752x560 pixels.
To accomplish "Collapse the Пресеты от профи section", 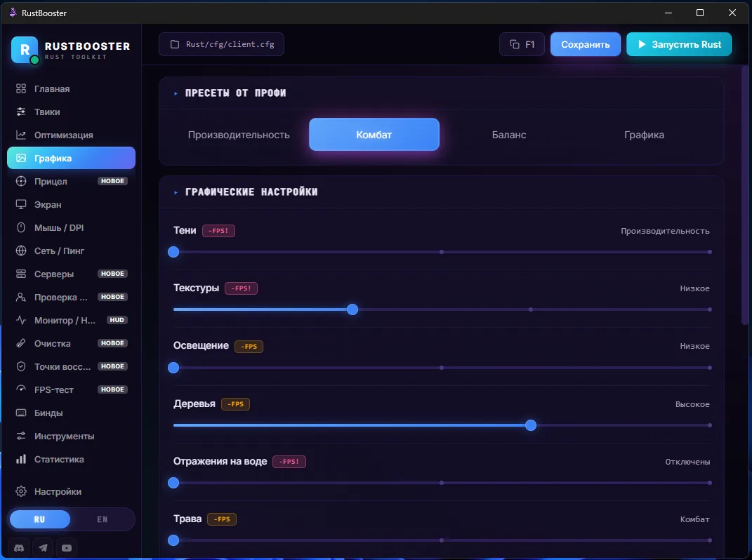I will coord(176,93).
